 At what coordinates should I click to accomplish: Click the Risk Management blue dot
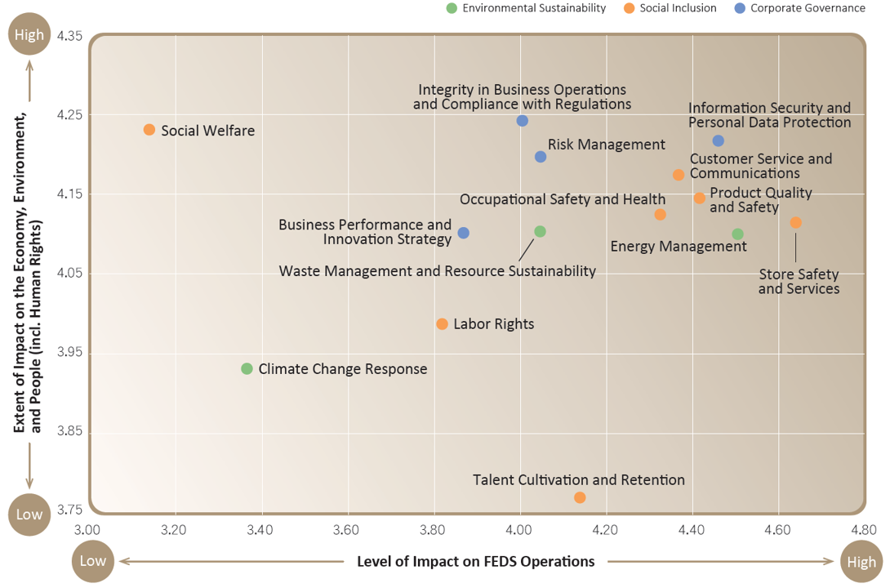point(541,157)
